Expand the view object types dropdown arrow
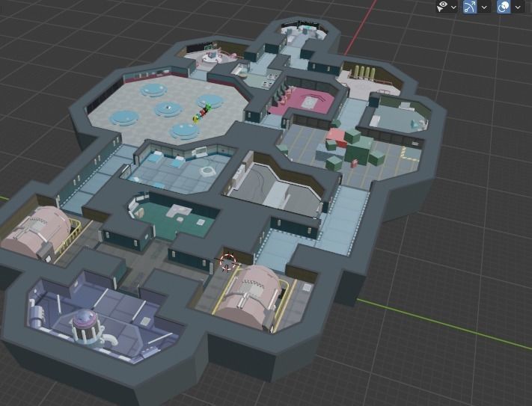This screenshot has height=406, width=532. click(453, 7)
